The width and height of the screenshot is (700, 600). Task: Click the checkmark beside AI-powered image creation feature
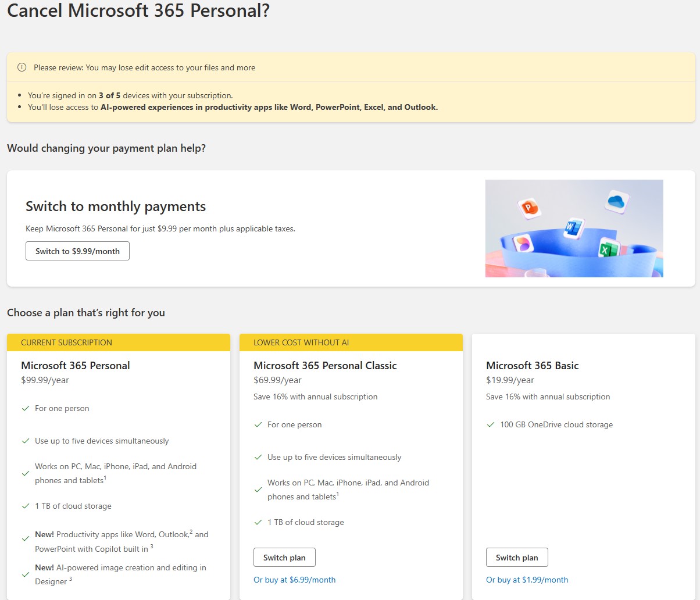tap(26, 574)
